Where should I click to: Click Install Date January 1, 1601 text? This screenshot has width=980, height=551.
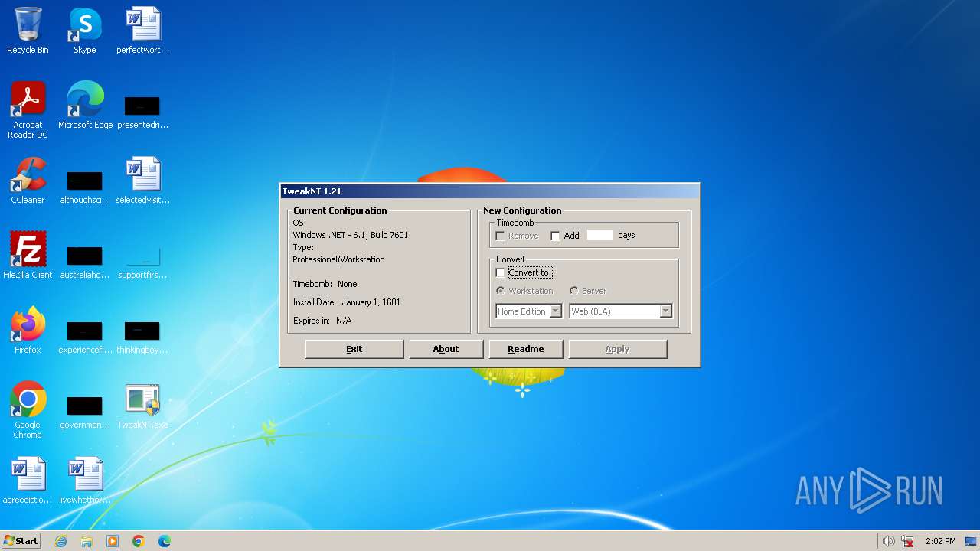click(x=346, y=302)
